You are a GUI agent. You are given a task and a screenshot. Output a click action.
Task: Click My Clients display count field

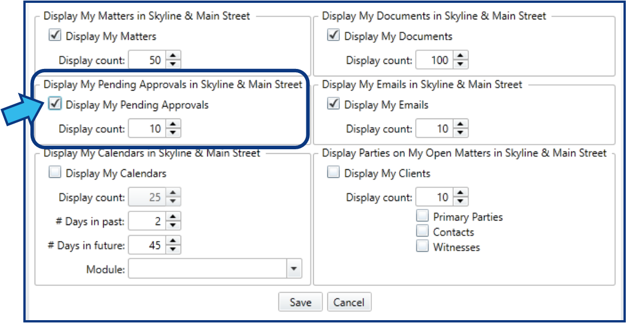coord(434,197)
